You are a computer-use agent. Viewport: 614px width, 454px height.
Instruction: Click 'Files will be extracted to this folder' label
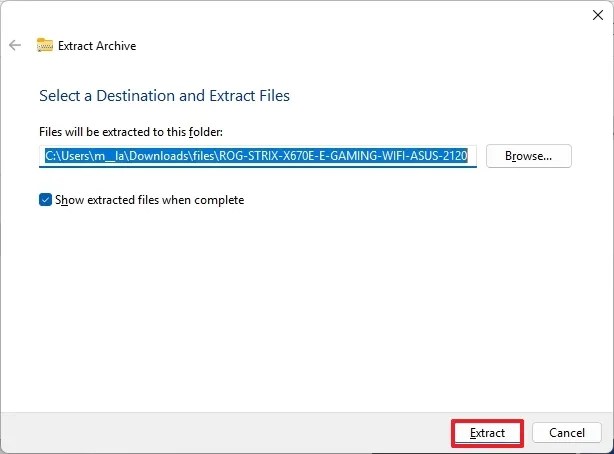coord(131,132)
